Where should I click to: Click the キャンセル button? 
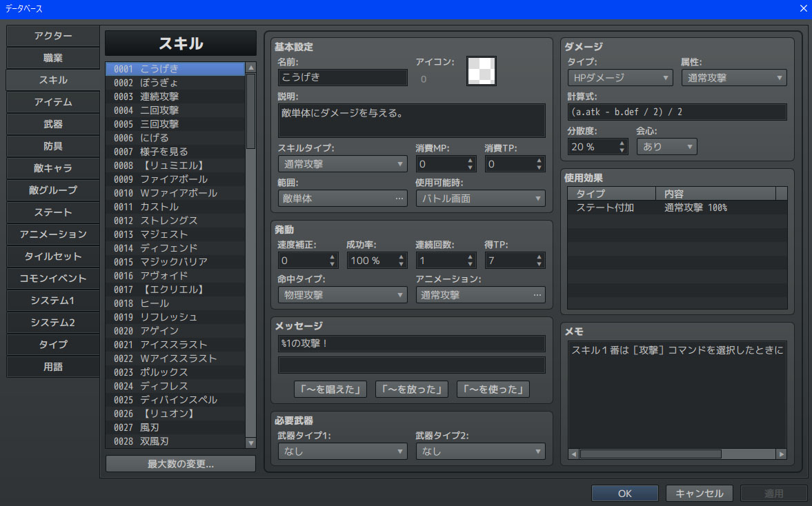pyautogui.click(x=699, y=494)
